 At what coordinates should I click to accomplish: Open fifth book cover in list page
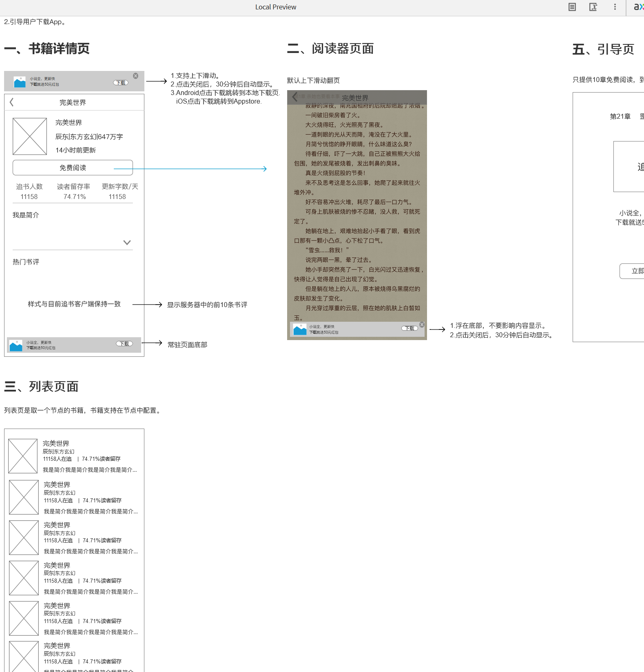pos(24,618)
